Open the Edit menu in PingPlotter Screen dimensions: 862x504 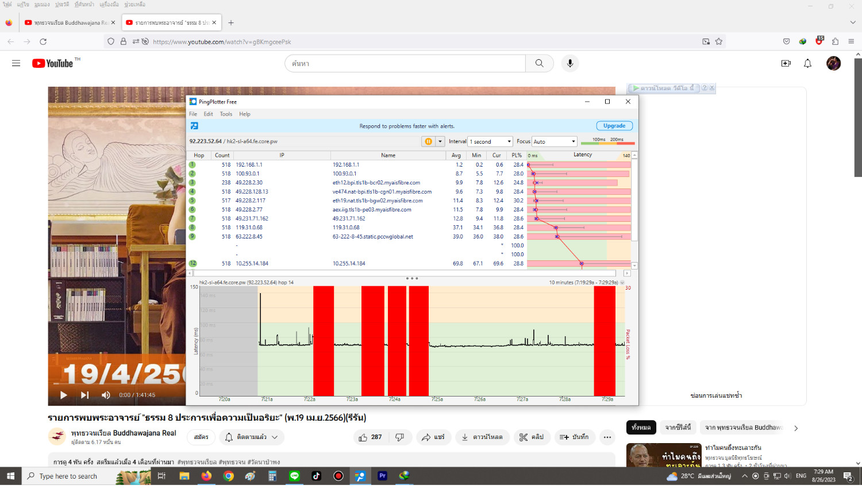pyautogui.click(x=208, y=114)
